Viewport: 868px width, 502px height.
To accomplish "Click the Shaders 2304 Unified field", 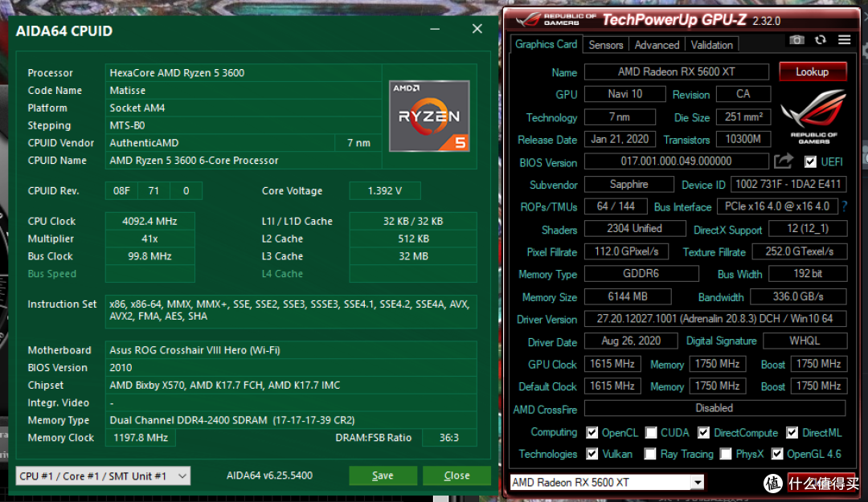I will [634, 229].
